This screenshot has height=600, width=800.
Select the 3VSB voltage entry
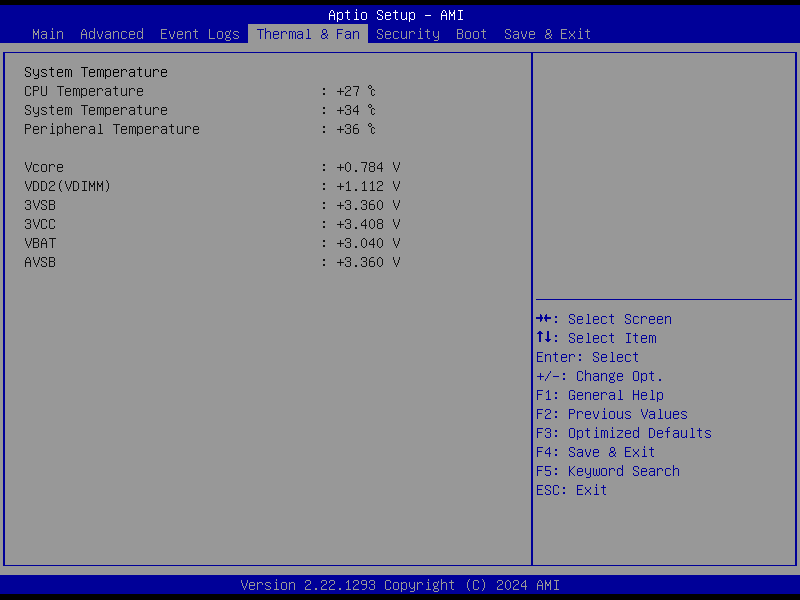[40, 205]
